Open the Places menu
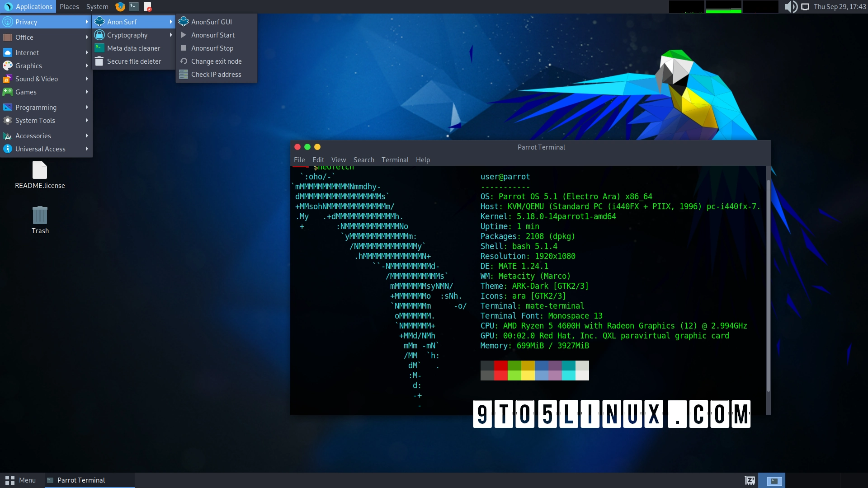 [x=69, y=7]
